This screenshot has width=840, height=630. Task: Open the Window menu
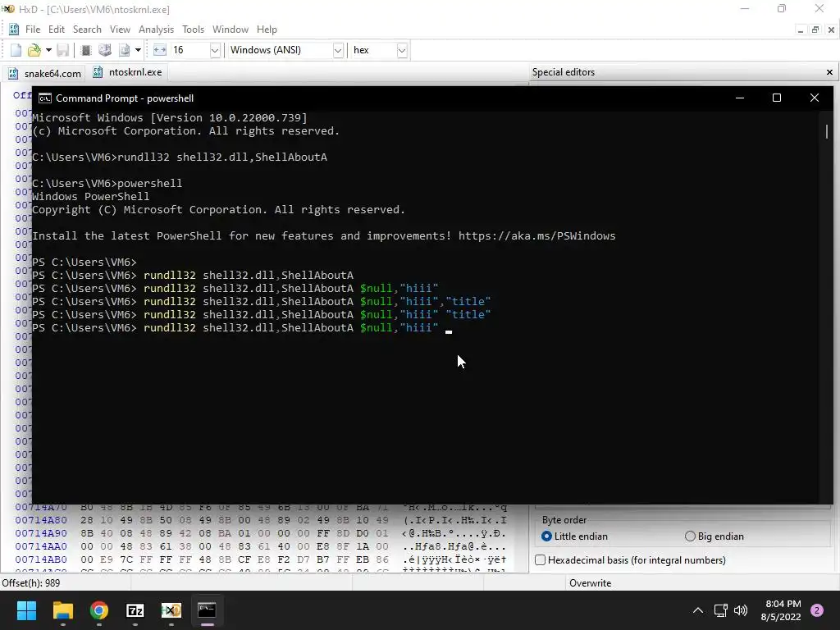[231, 30]
